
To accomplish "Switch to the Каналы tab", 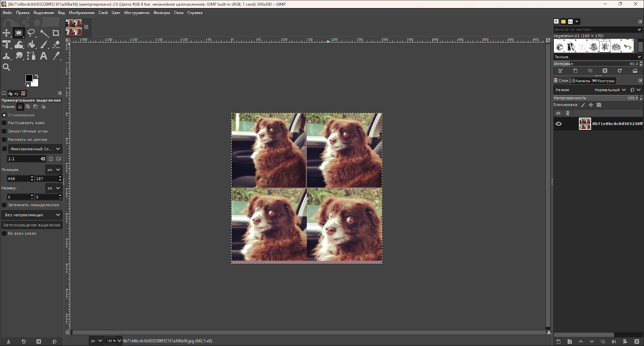I will click(x=580, y=81).
